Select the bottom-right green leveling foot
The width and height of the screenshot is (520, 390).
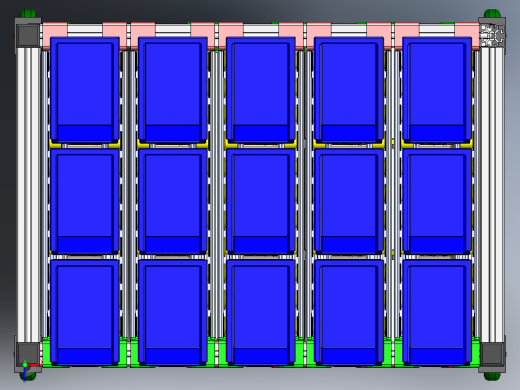[x=492, y=377]
